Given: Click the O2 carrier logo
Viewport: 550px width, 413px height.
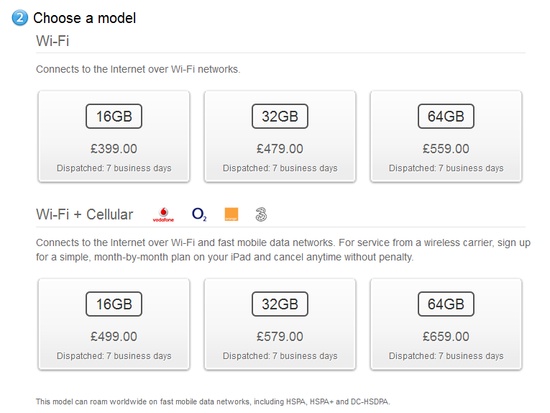Looking at the screenshot, I should [199, 214].
